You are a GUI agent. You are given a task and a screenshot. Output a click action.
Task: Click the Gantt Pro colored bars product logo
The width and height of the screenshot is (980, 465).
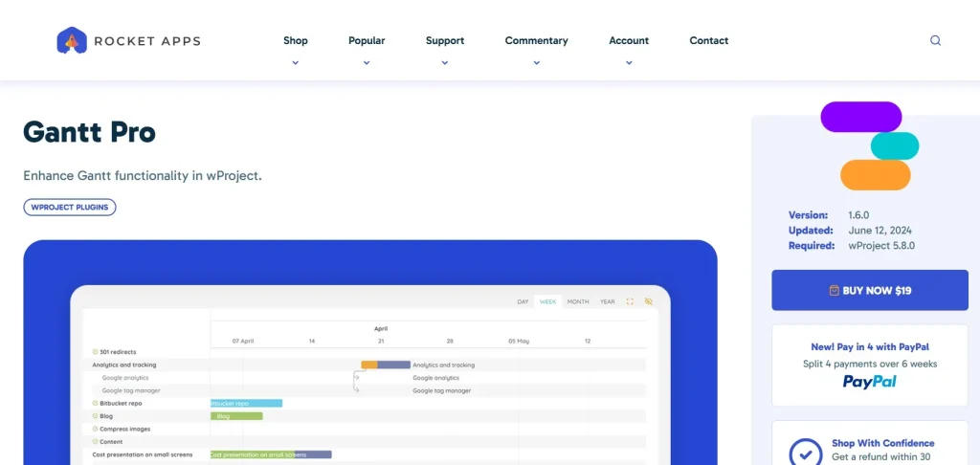[x=869, y=146]
